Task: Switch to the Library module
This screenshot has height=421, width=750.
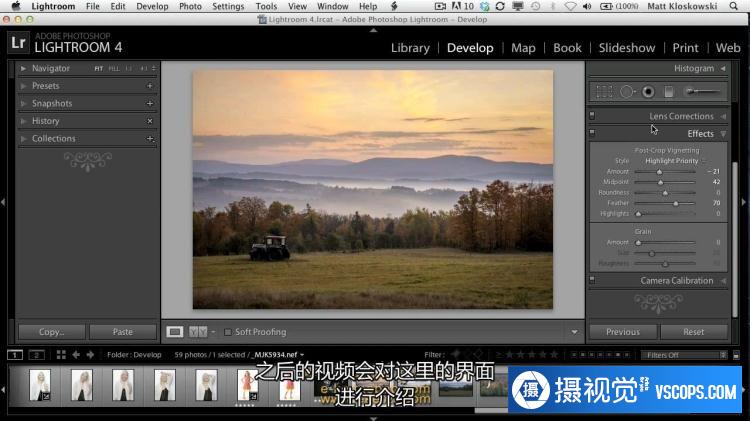Action: point(410,47)
